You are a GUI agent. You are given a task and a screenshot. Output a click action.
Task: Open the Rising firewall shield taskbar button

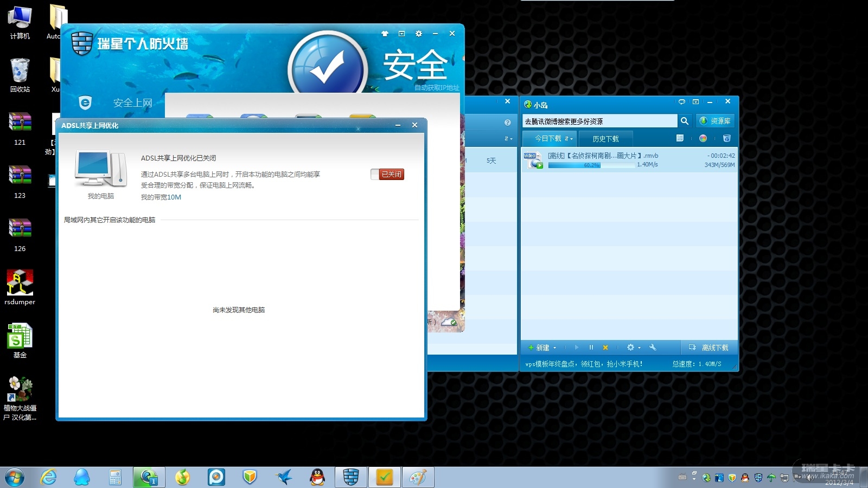(351, 477)
